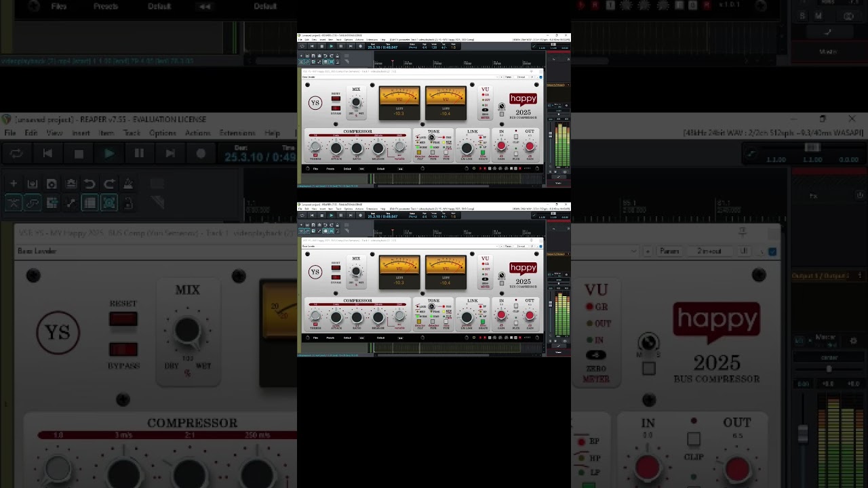Toggle filter SHAPE green button in upper plugin copy
Screen dimensions: 868x488
click(483, 152)
